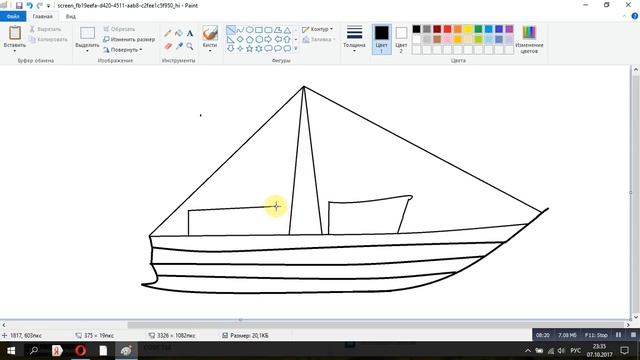Choose the Cloud callout shape
Viewport: 640px width, 360px height.
click(x=287, y=49)
